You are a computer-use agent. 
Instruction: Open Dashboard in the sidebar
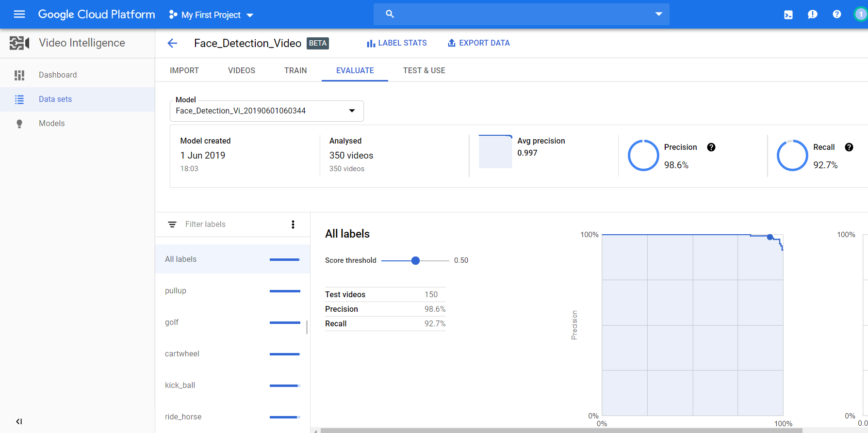tap(78, 75)
